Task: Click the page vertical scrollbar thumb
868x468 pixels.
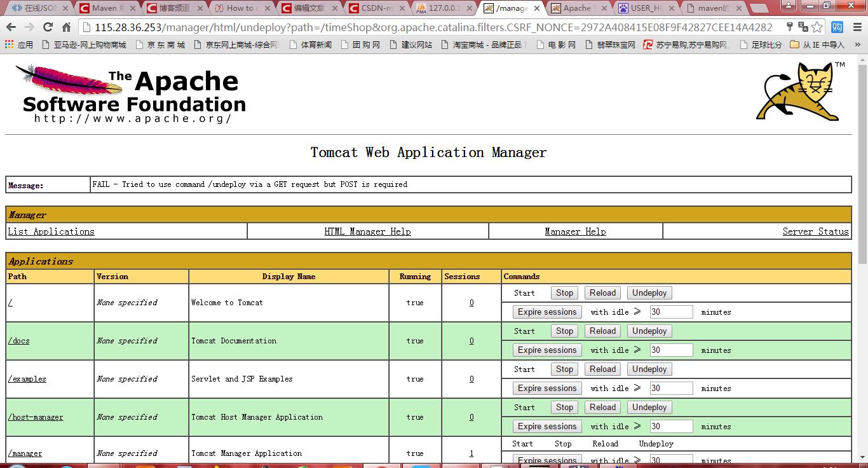Action: (862, 165)
